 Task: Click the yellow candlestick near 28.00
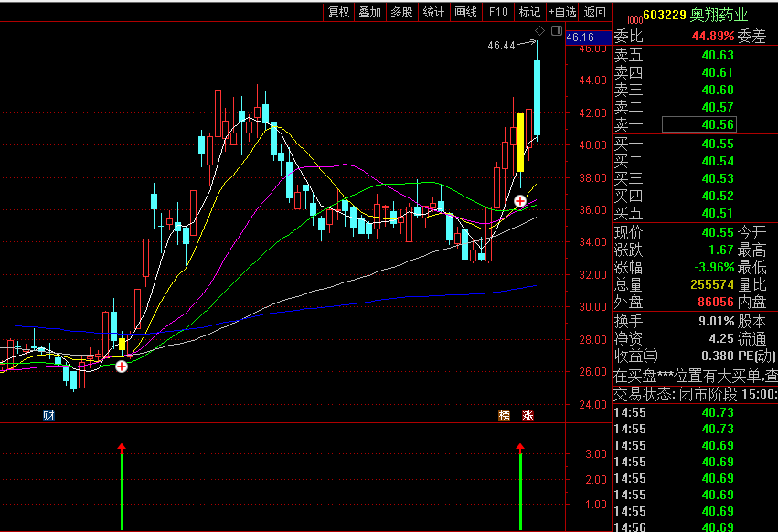(123, 344)
